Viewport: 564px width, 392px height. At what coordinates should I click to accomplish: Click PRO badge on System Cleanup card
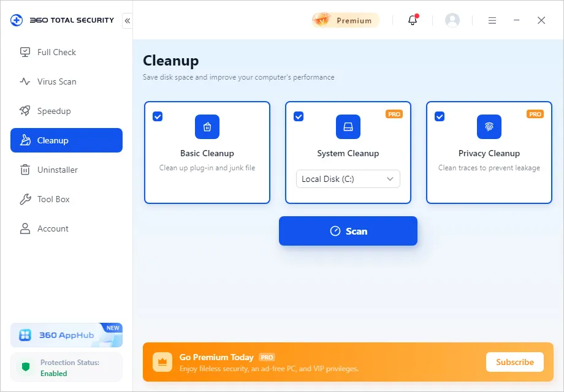(394, 115)
